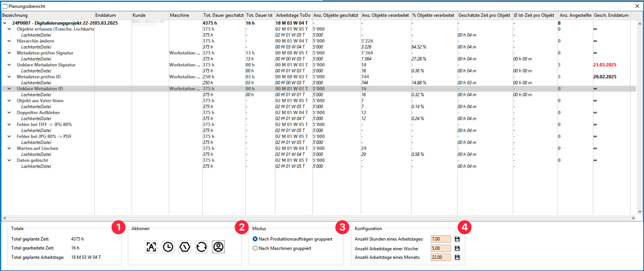Image resolution: width=644 pixels, height=271 pixels.
Task: Click the Arbeitstage ToDo column header
Action: [x=293, y=15]
